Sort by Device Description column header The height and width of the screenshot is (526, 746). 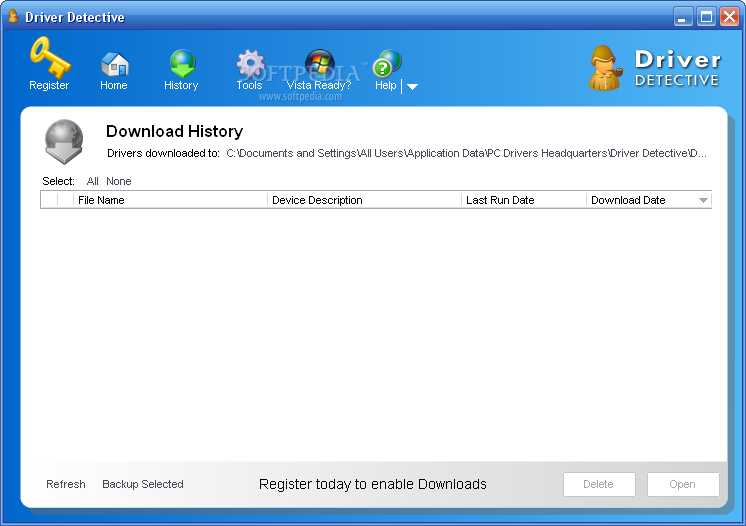364,200
